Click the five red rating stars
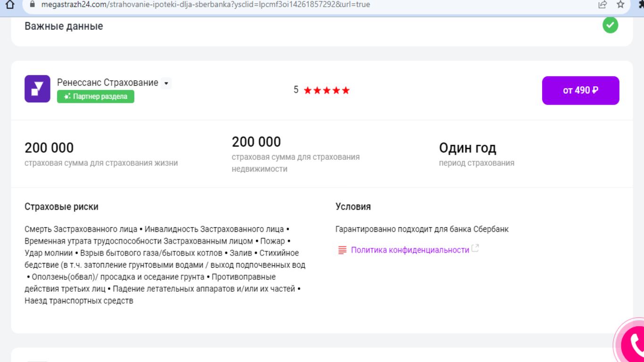 point(326,90)
